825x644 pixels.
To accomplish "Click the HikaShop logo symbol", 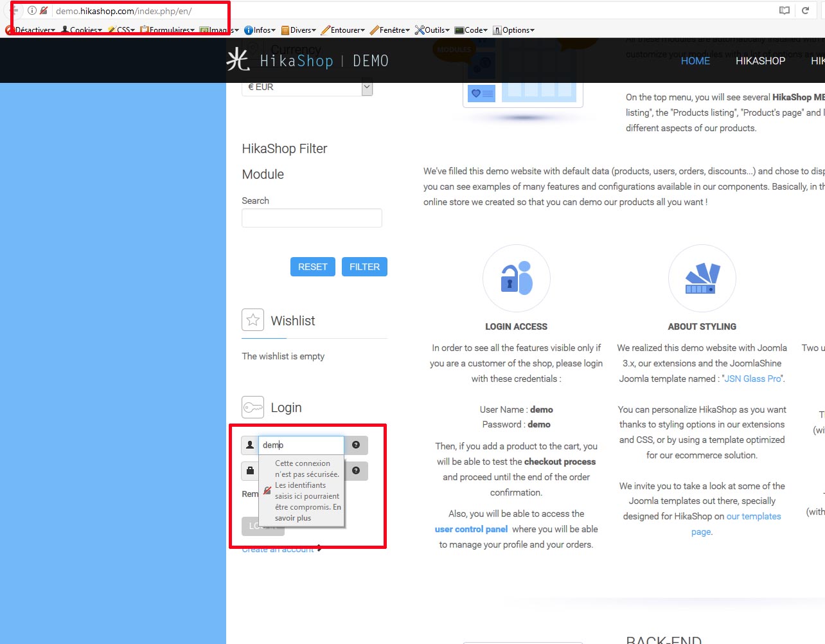I will [238, 60].
